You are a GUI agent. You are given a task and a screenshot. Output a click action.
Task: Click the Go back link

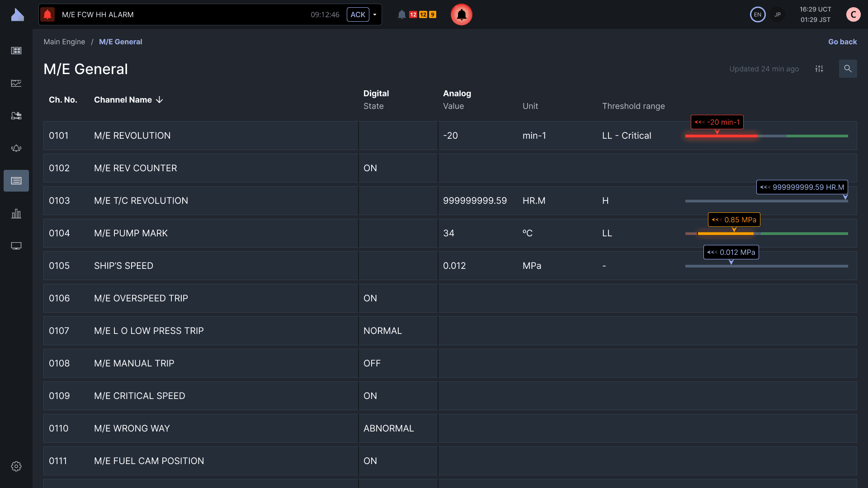pyautogui.click(x=842, y=42)
